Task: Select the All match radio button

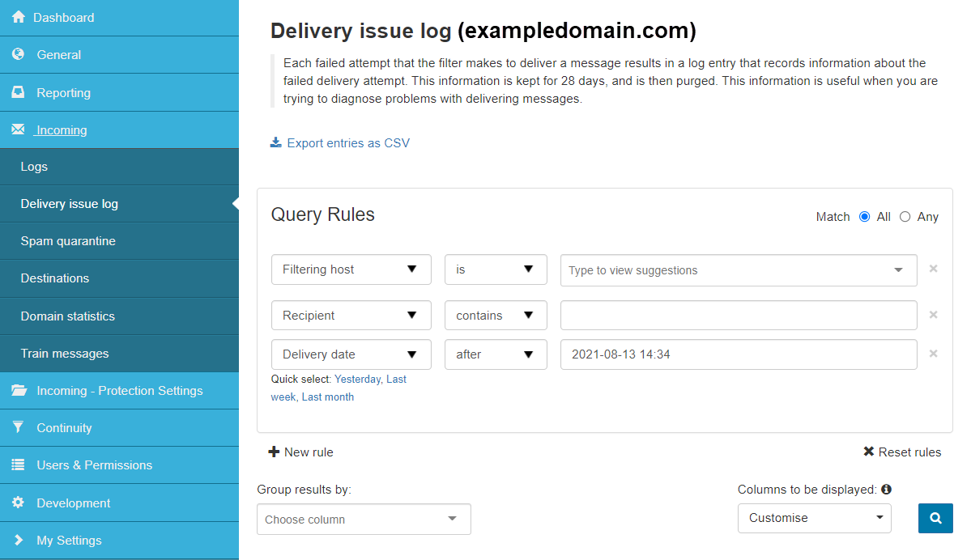Action: [x=865, y=216]
